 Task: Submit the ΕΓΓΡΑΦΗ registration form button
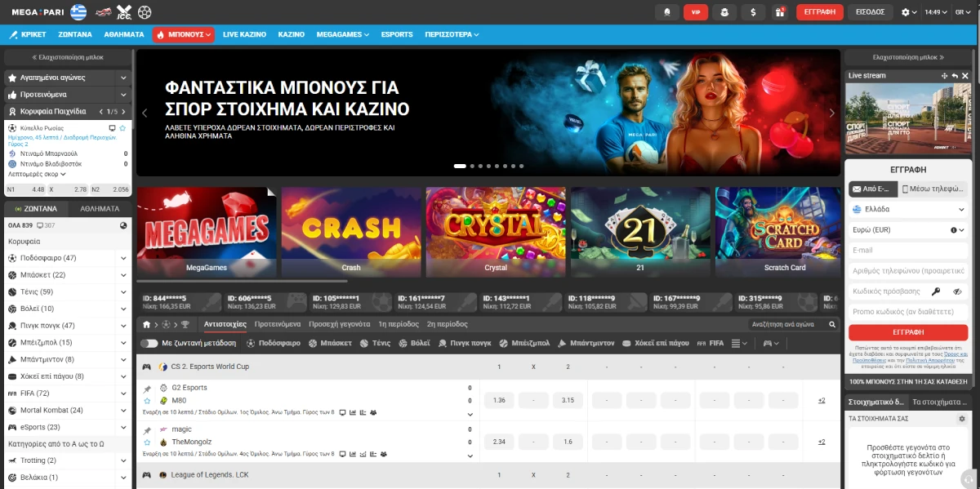pyautogui.click(x=907, y=332)
